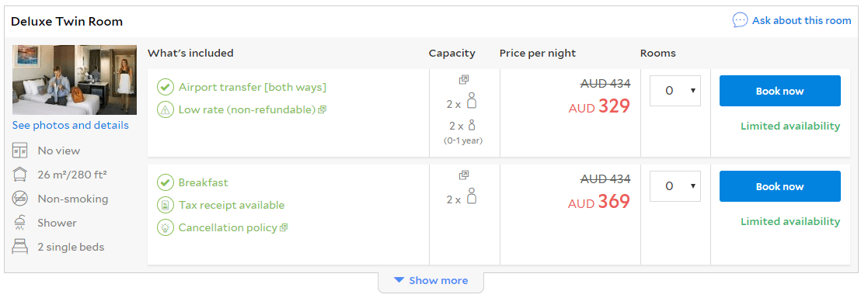Click the Ask about this room link
The image size is (868, 298).
point(802,20)
